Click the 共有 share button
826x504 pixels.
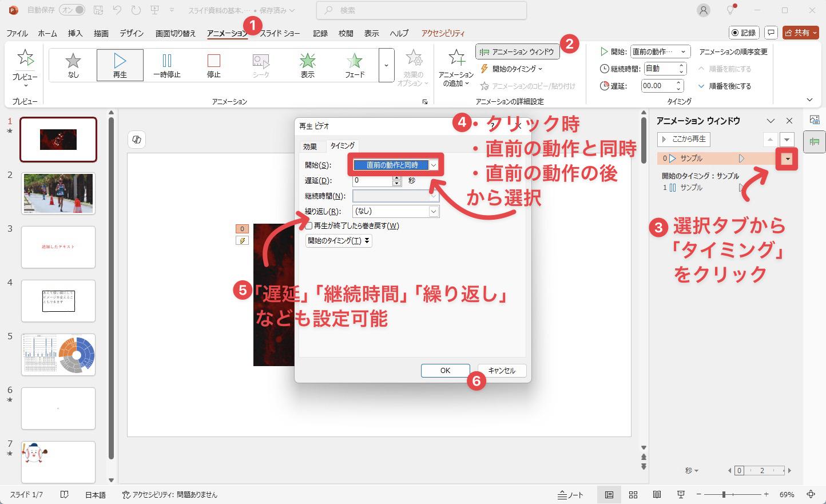801,33
